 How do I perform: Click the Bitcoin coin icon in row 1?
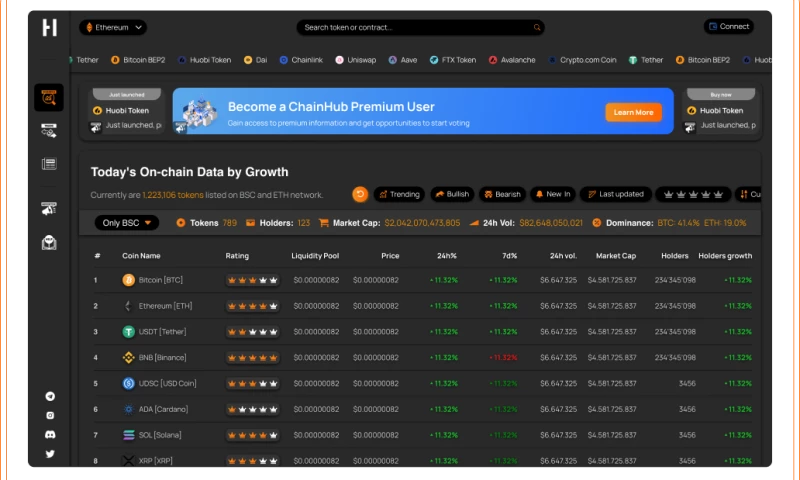tap(129, 280)
